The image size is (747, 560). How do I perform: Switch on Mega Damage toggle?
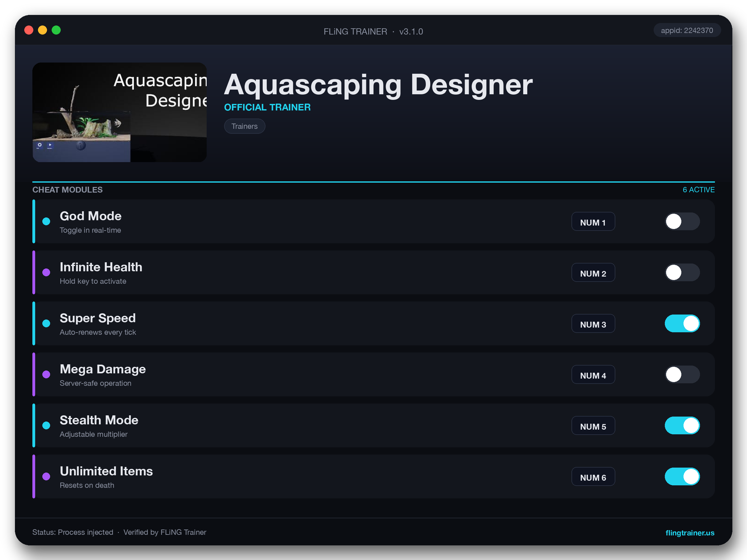[x=682, y=374]
